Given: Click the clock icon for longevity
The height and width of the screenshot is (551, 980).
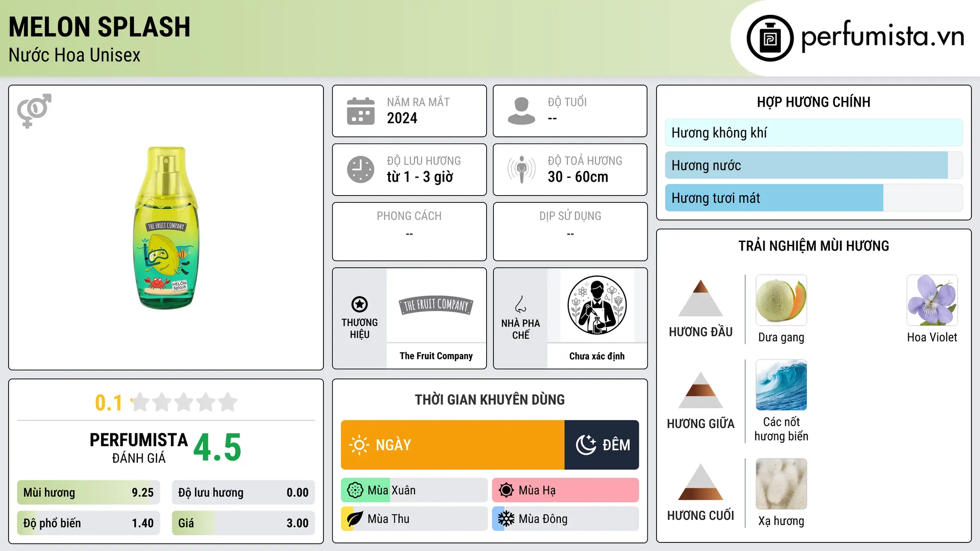Looking at the screenshot, I should click(x=361, y=169).
